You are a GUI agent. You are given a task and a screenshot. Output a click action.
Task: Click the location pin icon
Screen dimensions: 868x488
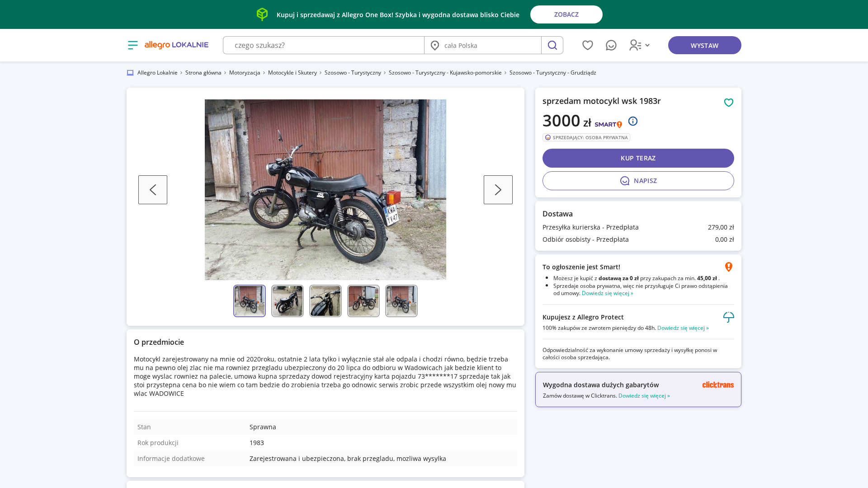pyautogui.click(x=435, y=45)
